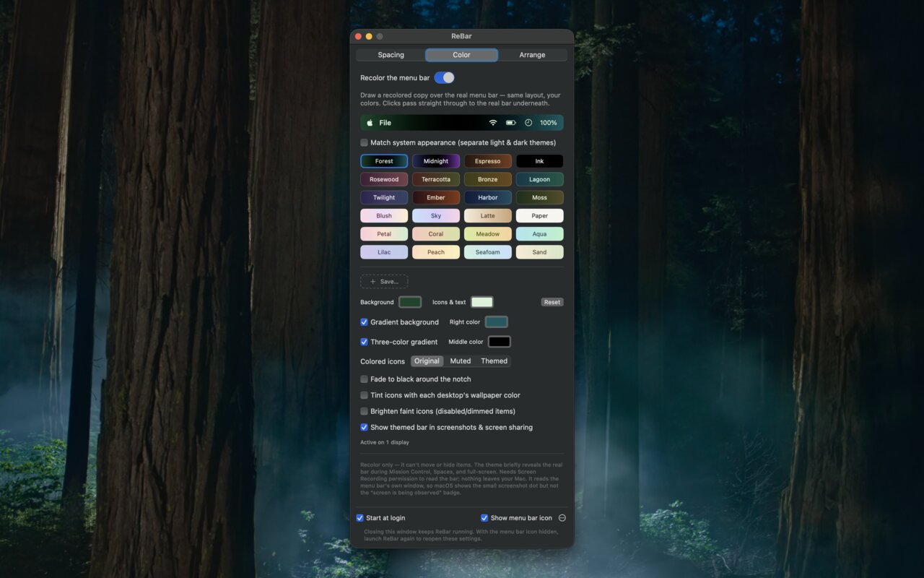Click the clock icon in the preview bar
Screen dimensions: 924x578
pos(528,123)
